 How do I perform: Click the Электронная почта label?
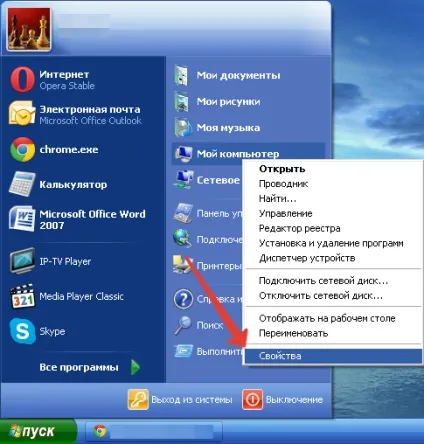(x=90, y=109)
